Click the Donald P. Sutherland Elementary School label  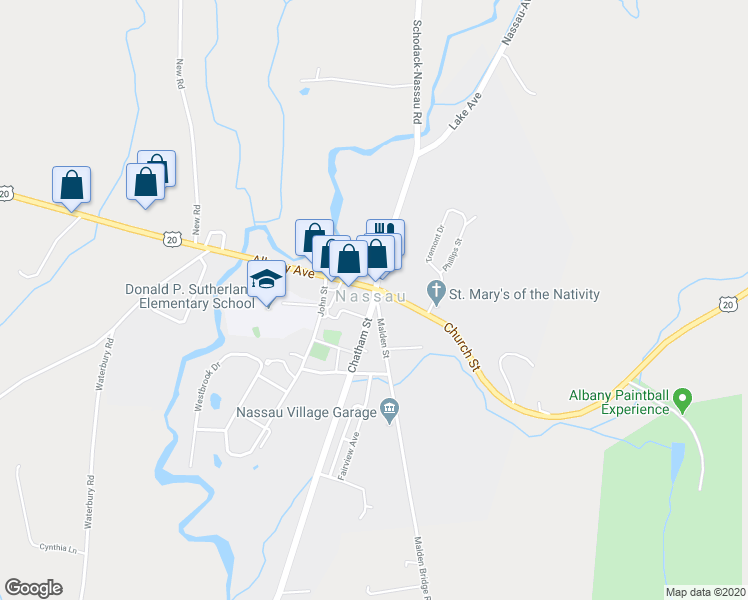tap(190, 296)
